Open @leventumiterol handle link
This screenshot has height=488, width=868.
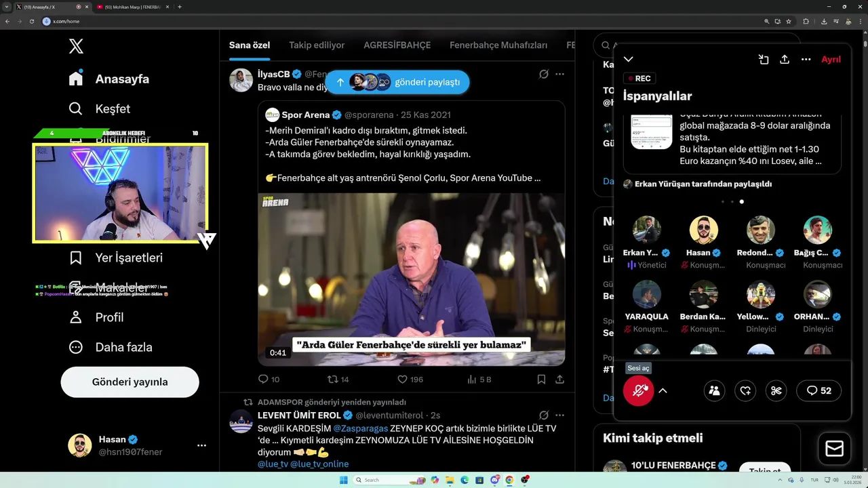[x=389, y=415]
